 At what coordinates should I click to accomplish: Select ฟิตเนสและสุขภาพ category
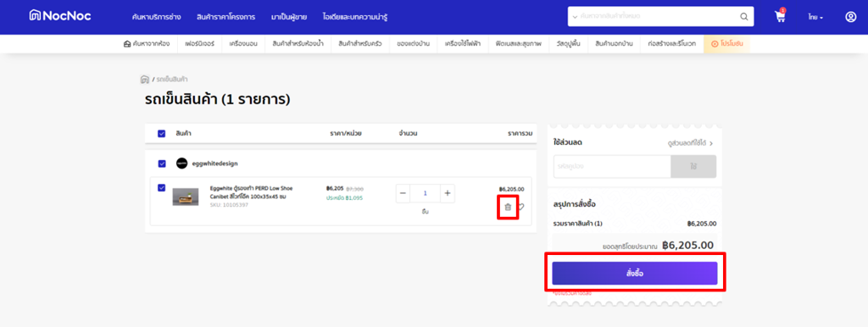tap(519, 44)
